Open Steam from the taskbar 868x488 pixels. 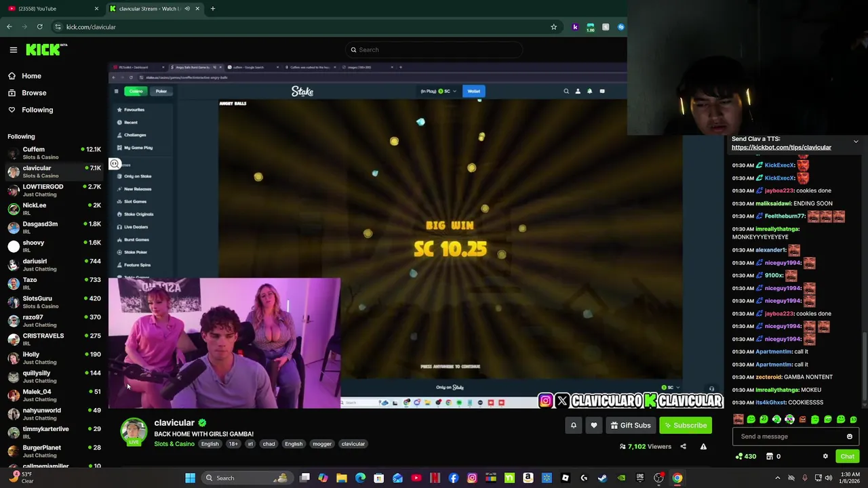point(602,478)
